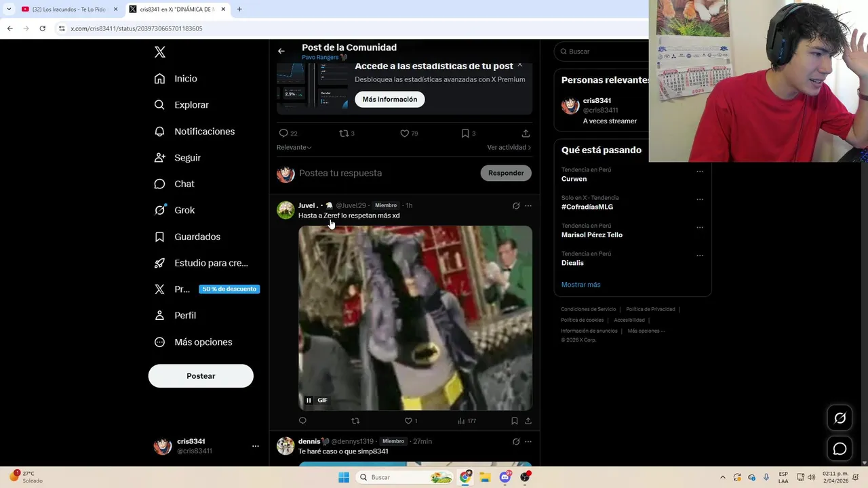Viewport: 868px width, 488px height.
Task: Like Juvel's comment
Action: 411,421
